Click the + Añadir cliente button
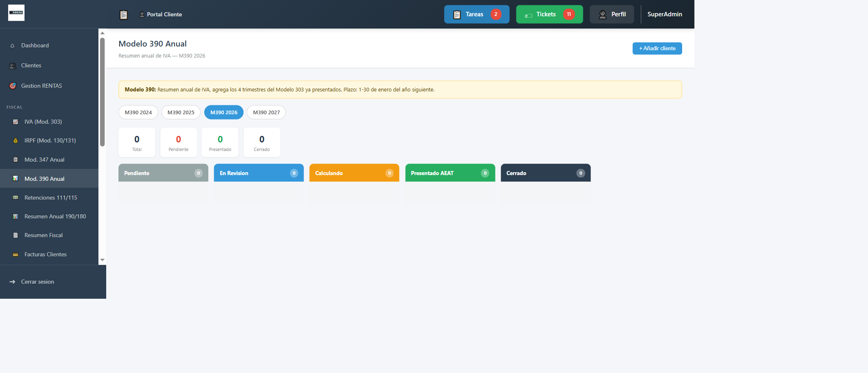The height and width of the screenshot is (373, 868). 657,48
